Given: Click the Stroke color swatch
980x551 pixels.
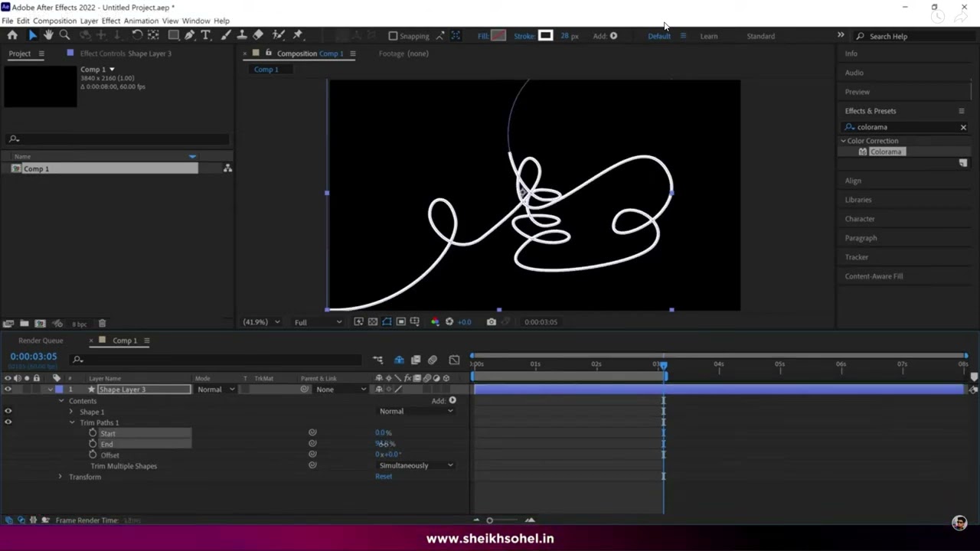Looking at the screenshot, I should coord(545,36).
